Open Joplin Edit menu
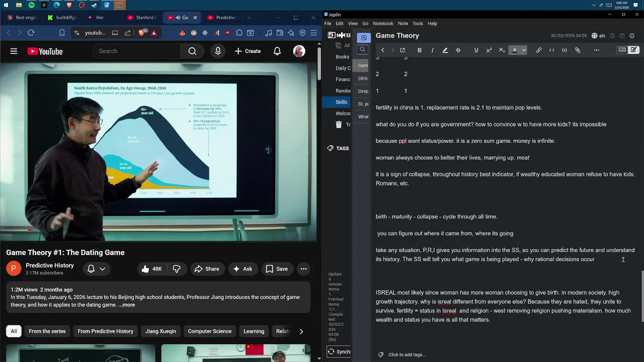The image size is (644, 362). click(x=340, y=23)
